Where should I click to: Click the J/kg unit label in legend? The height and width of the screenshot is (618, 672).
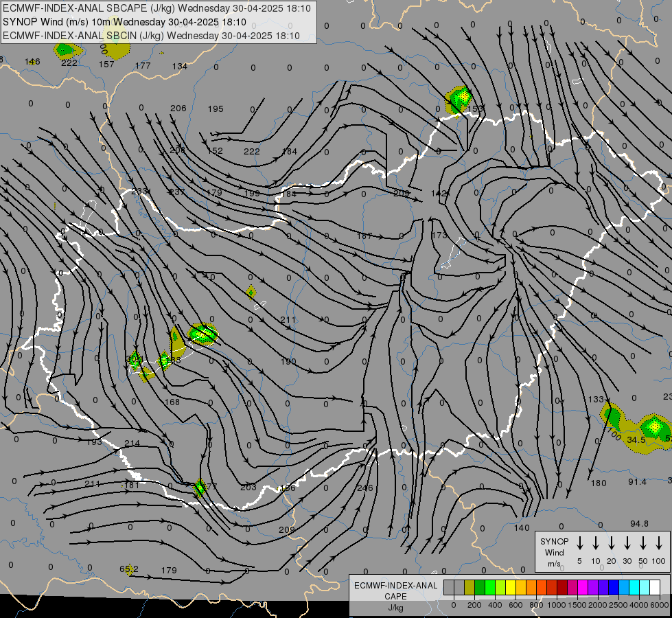(395, 608)
